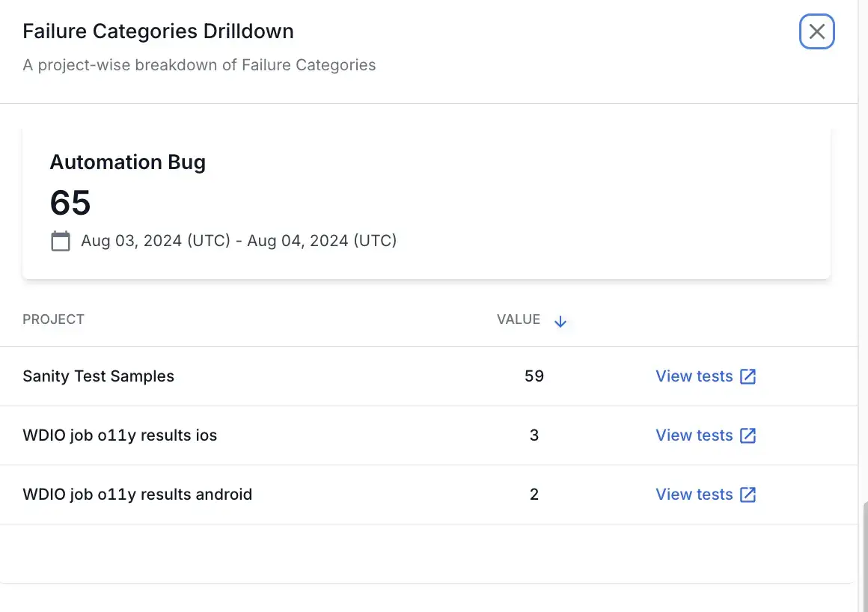Click the calendar icon beside date range
The image size is (868, 612).
61,241
